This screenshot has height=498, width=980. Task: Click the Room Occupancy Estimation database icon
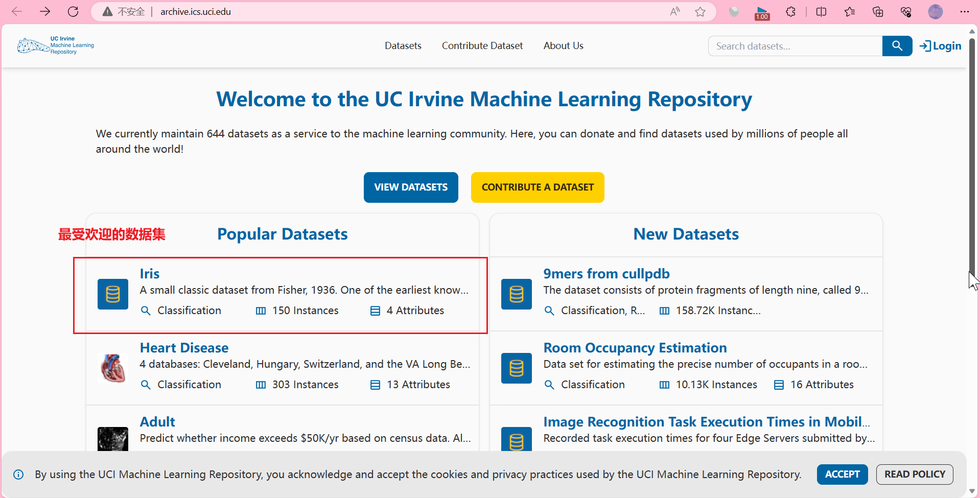click(x=517, y=368)
